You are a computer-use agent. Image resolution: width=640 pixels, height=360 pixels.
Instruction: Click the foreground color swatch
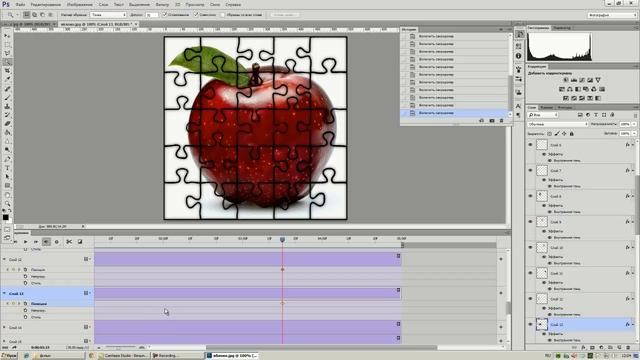(x=5, y=217)
